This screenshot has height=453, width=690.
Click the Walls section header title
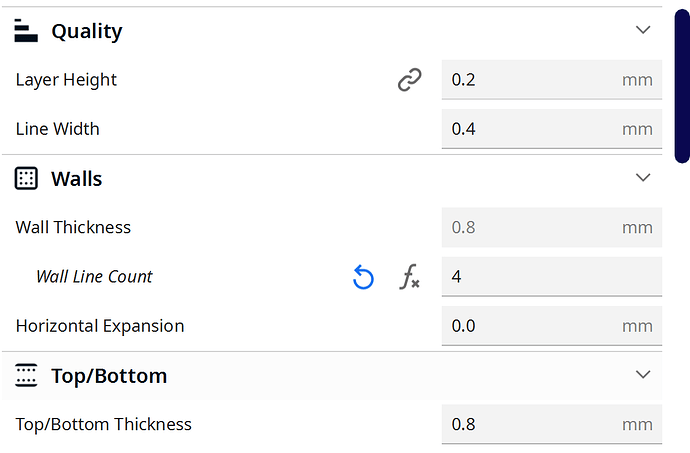77,179
